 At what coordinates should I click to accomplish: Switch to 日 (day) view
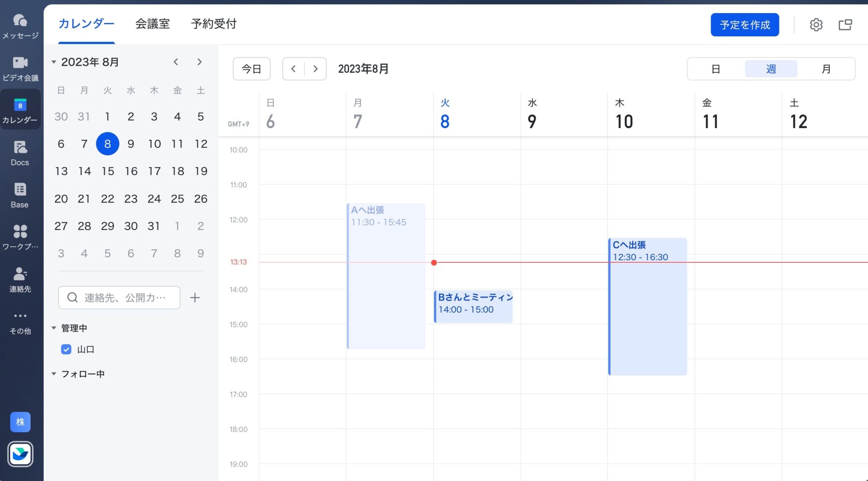(x=715, y=69)
